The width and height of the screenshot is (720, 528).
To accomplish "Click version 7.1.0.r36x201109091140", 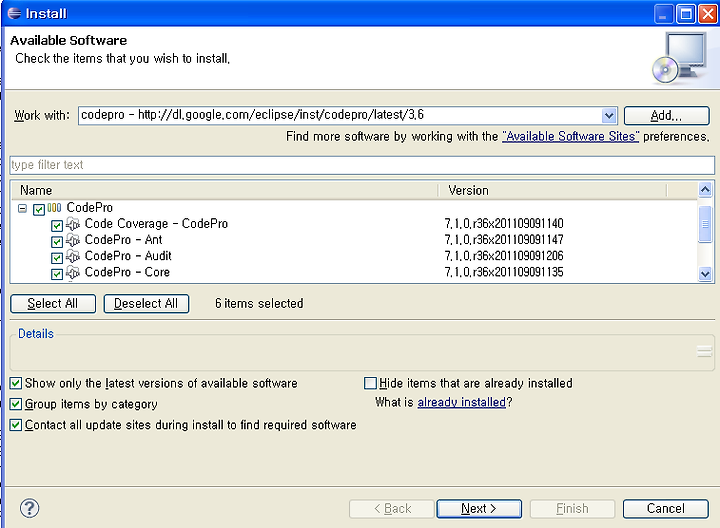I will coord(504,224).
